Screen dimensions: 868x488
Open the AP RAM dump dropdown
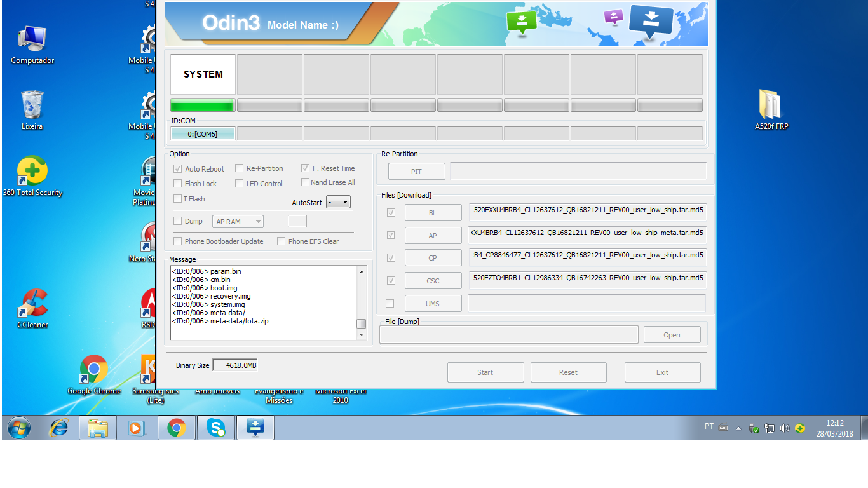[x=238, y=222]
